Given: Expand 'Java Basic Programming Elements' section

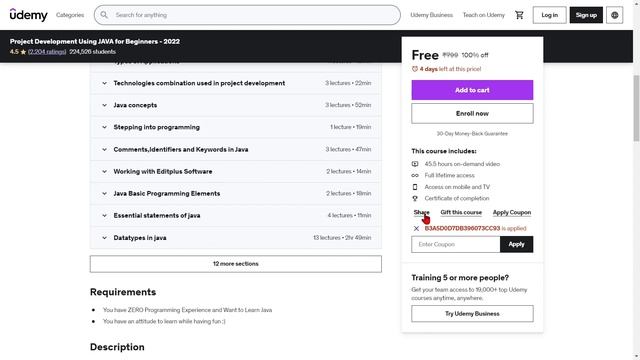Looking at the screenshot, I should (x=236, y=193).
